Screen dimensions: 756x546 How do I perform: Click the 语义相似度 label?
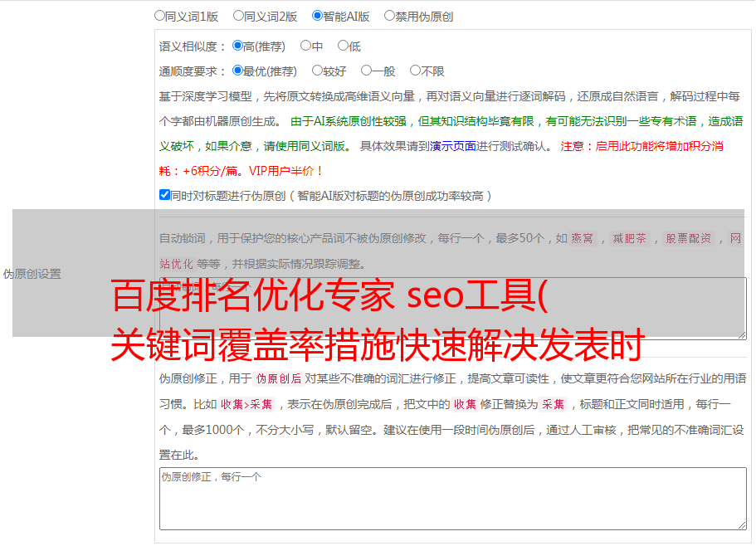193,46
